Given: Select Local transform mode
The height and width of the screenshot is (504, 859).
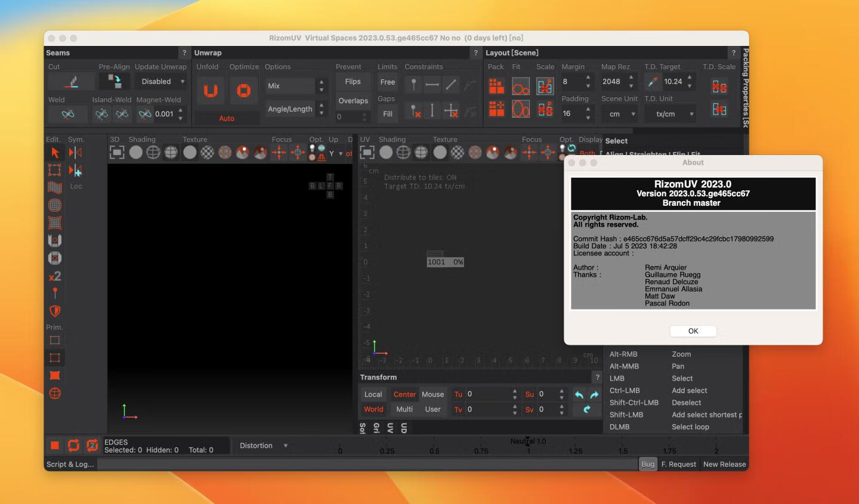Looking at the screenshot, I should pos(373,394).
